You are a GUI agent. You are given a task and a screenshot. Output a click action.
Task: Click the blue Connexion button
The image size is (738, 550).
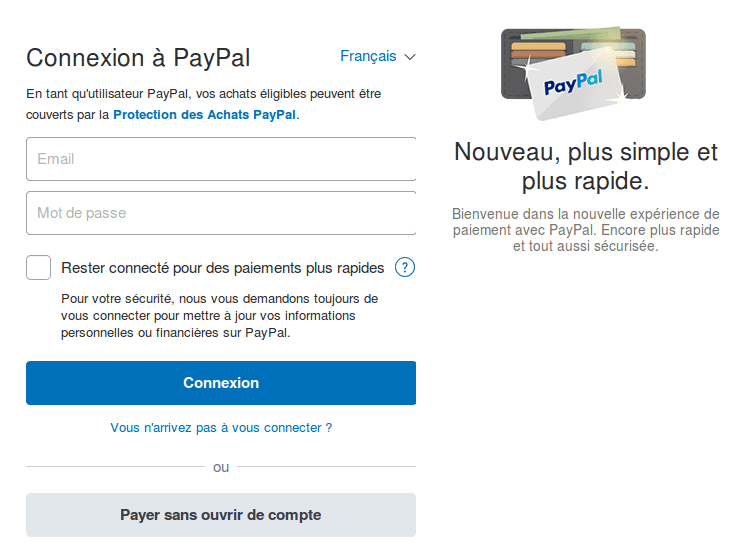pyautogui.click(x=221, y=383)
